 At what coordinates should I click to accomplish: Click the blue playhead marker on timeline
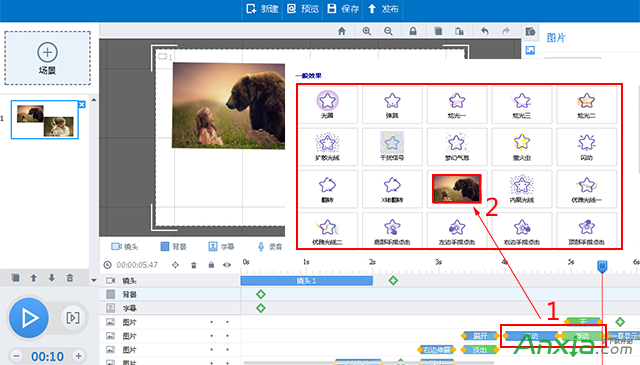coord(602,266)
